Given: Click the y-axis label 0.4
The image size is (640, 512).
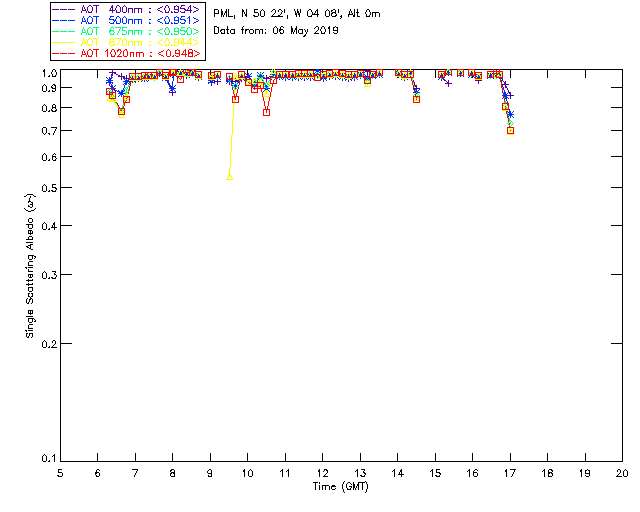Looking at the screenshot, I should click(x=48, y=226).
